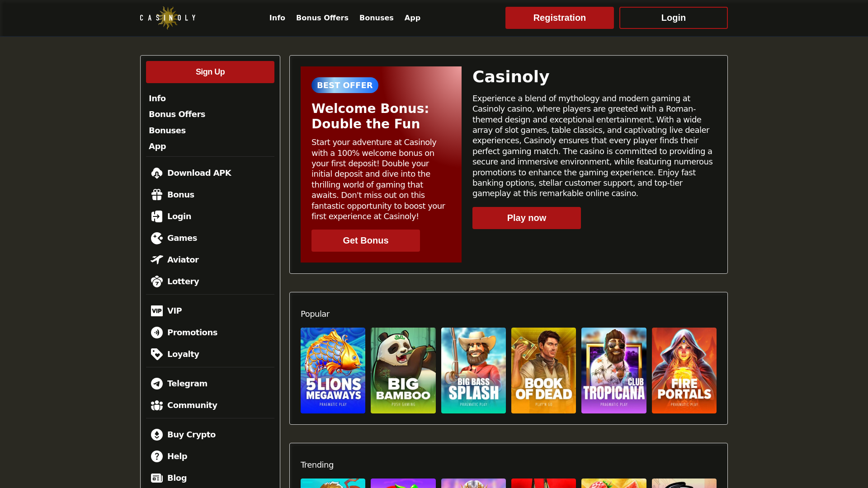Open the Loyalty link text

pyautogui.click(x=183, y=354)
